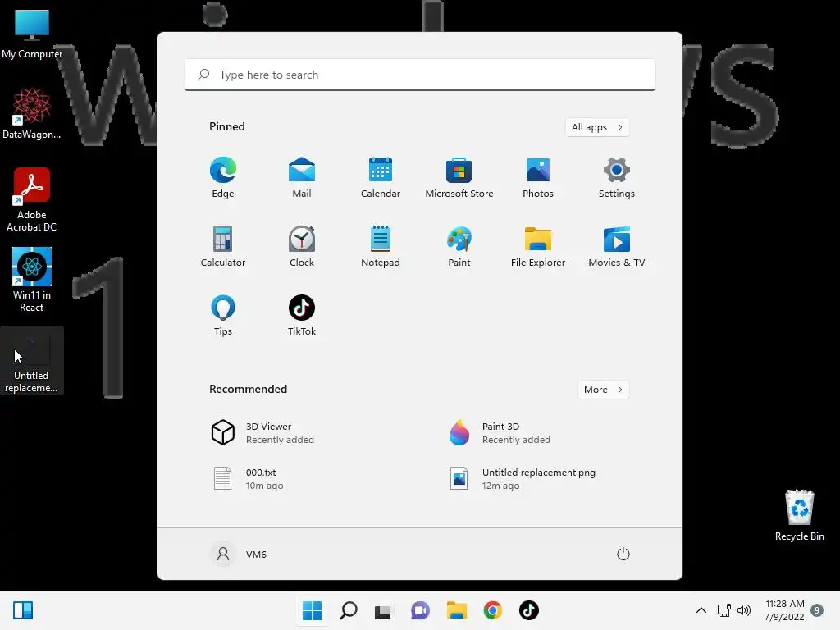The width and height of the screenshot is (840, 630).
Task: Expand More recommended items
Action: tap(603, 390)
